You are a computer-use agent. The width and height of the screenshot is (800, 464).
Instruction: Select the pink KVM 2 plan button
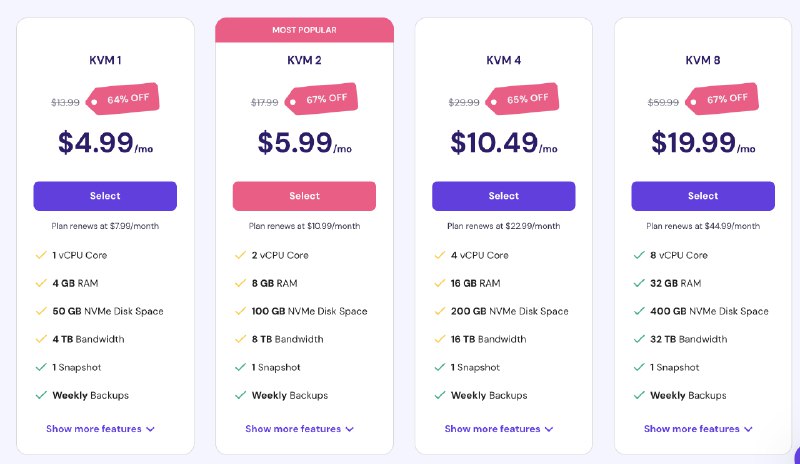(305, 196)
